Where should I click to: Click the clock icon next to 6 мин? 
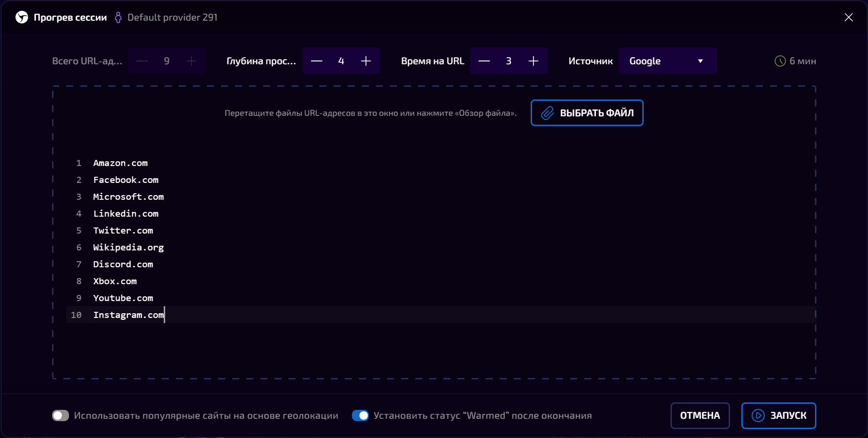pyautogui.click(x=780, y=61)
